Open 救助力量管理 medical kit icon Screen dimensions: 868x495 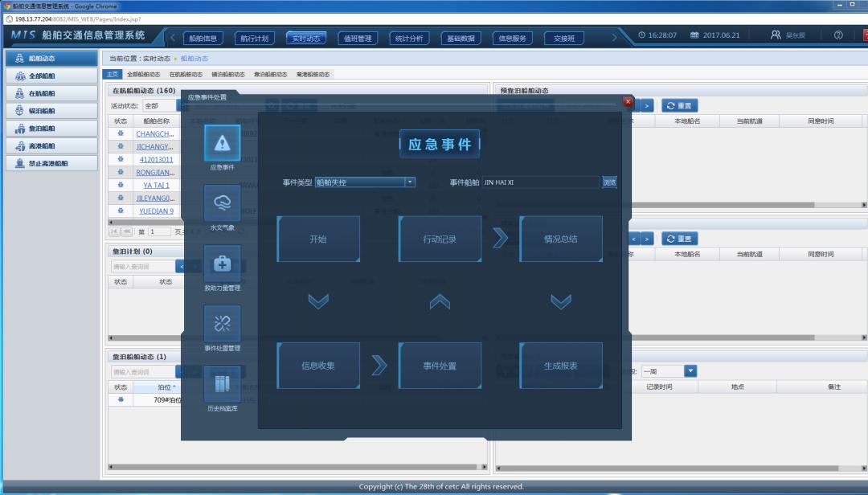tap(222, 264)
